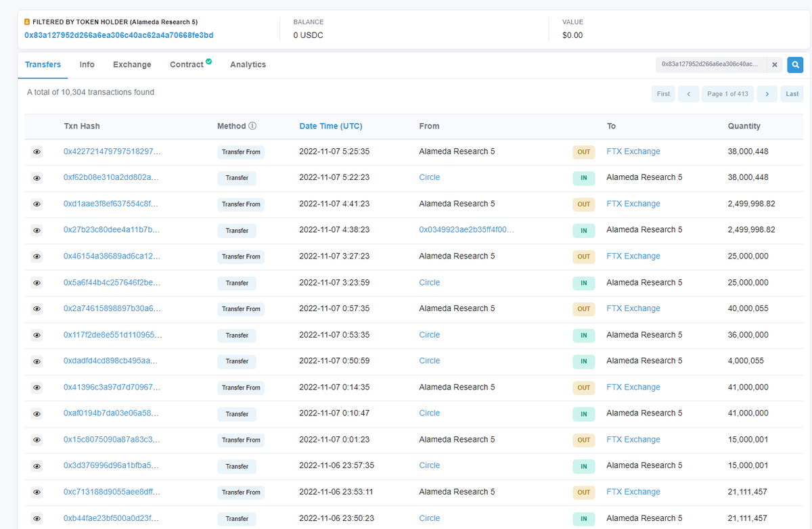Preview transaction 0x3d376996d96a1bfba5 with eye icon

pos(37,466)
